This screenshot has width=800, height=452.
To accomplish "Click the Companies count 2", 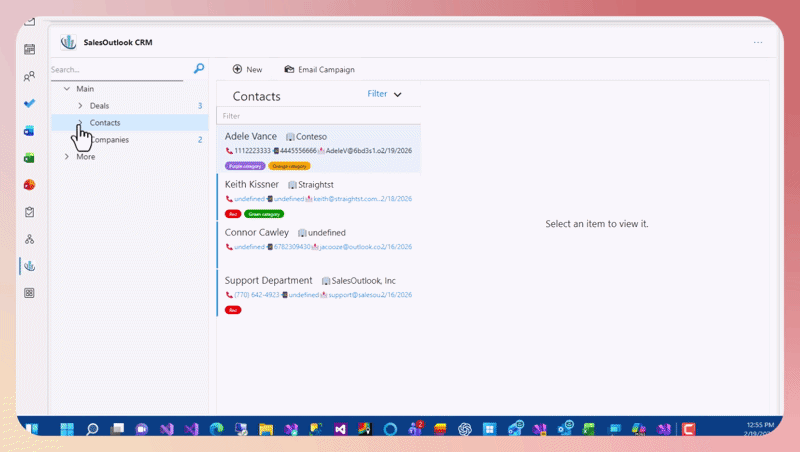I will tap(200, 140).
